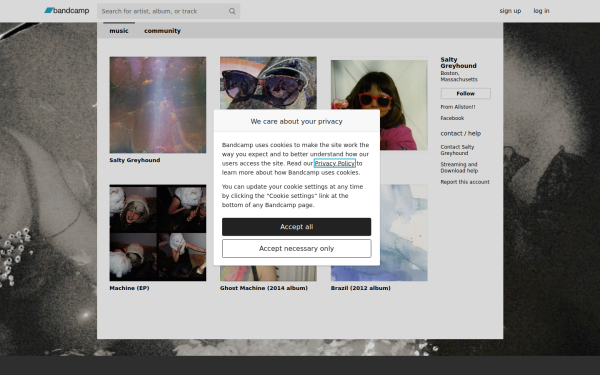Screen dimensions: 600x375
Task: Click the Boston, Massachusetts location text
Action: (459, 76)
